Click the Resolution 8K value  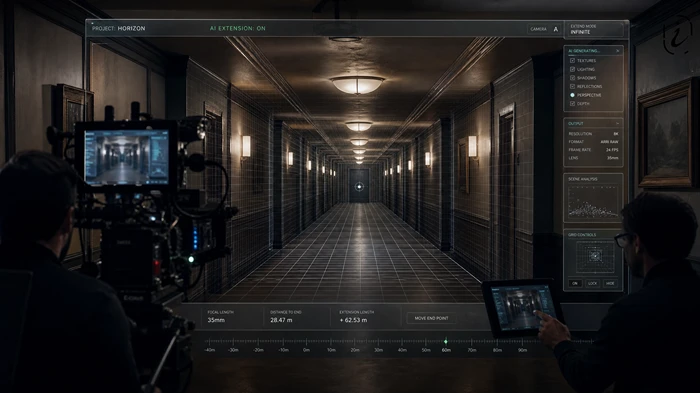[616, 134]
